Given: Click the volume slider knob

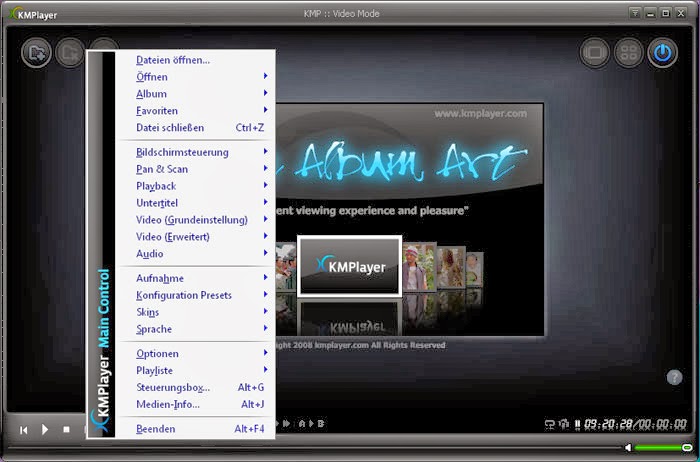Looking at the screenshot, I should click(687, 447).
